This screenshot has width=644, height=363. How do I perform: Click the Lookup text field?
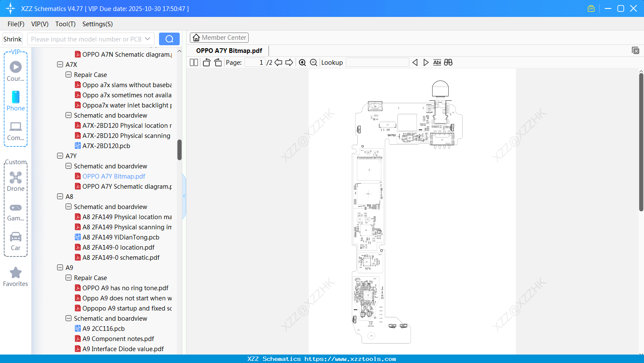click(377, 63)
